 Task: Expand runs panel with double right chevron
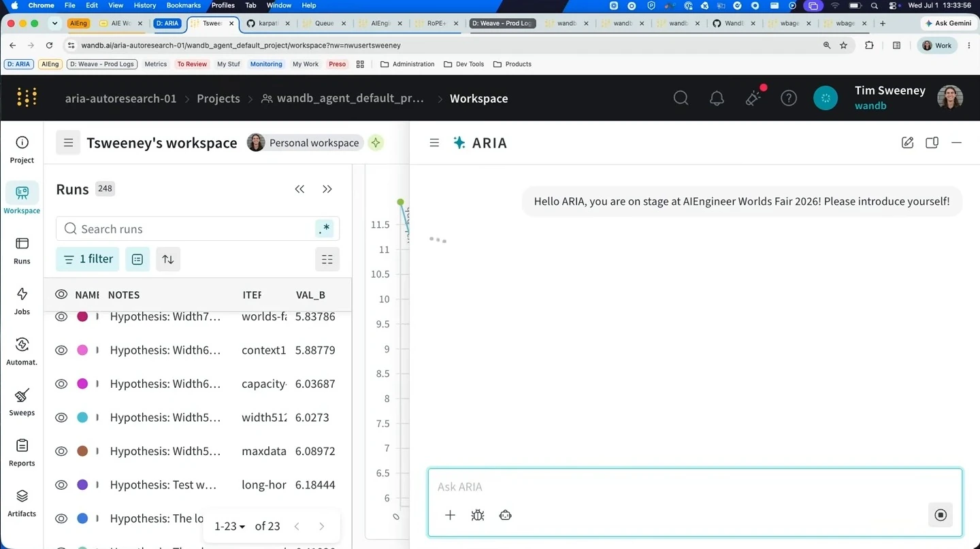[x=327, y=189]
